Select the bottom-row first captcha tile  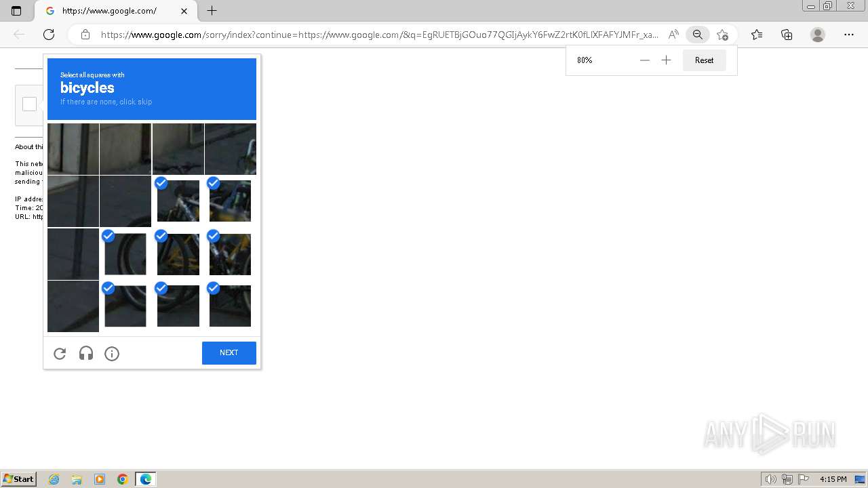click(x=73, y=306)
